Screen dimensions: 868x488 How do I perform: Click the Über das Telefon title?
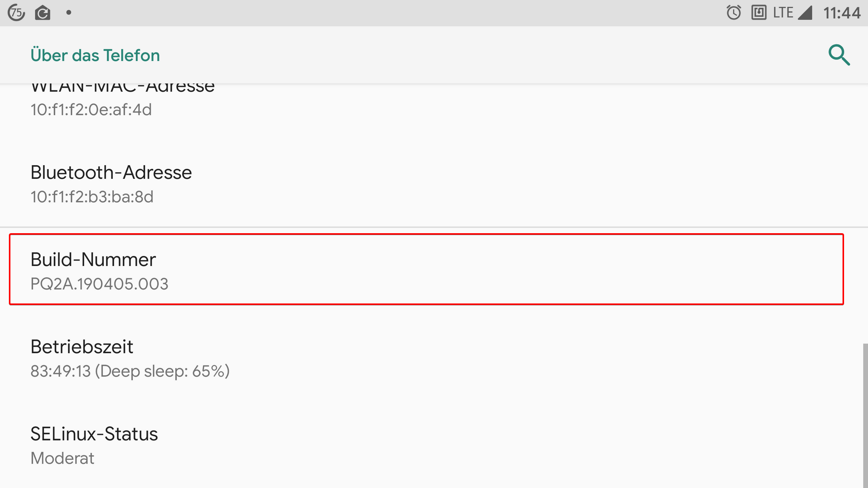pos(95,55)
